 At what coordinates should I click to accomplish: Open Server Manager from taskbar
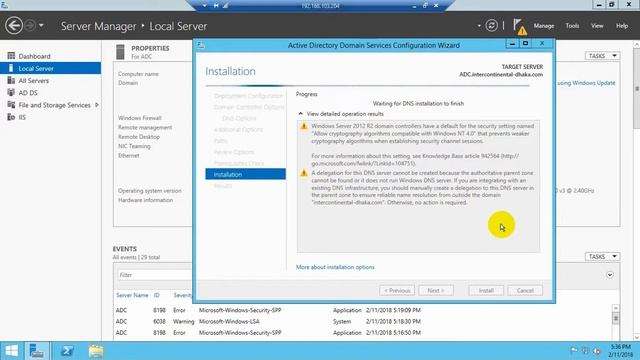tap(37, 351)
